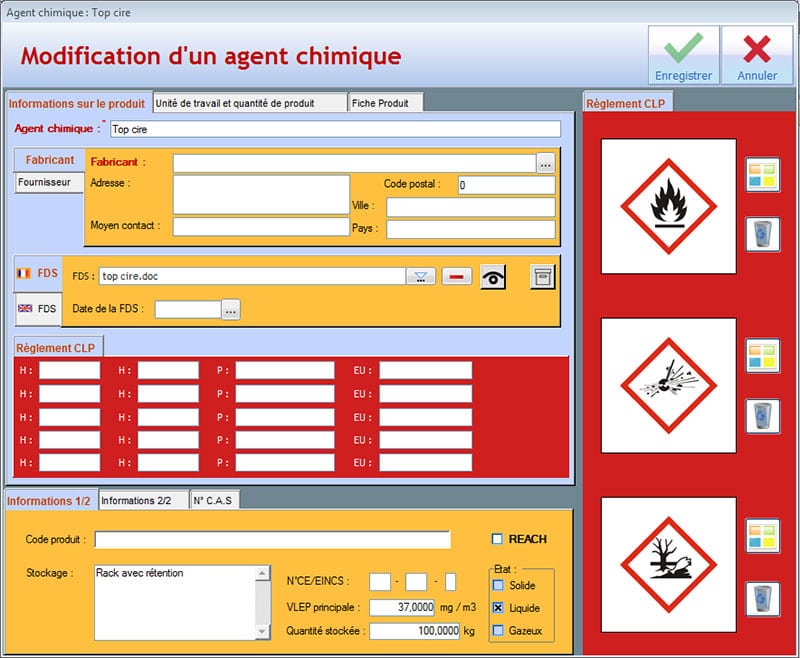Open the pictogram chooser beside the flame symbol
Screen dimensions: 800x658
[765, 175]
